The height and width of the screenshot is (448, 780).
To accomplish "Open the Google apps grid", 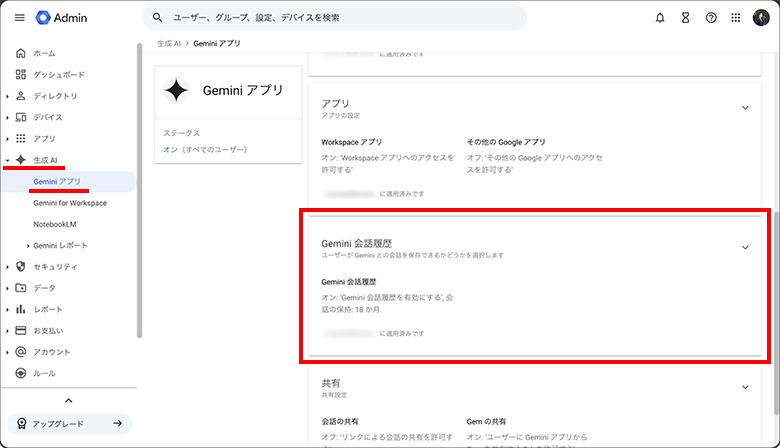I will tap(736, 18).
